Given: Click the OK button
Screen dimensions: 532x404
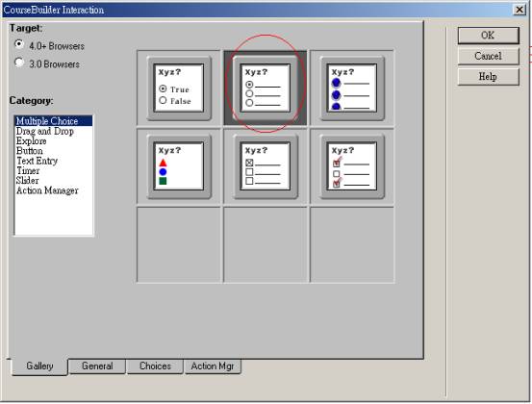Looking at the screenshot, I should point(489,36).
